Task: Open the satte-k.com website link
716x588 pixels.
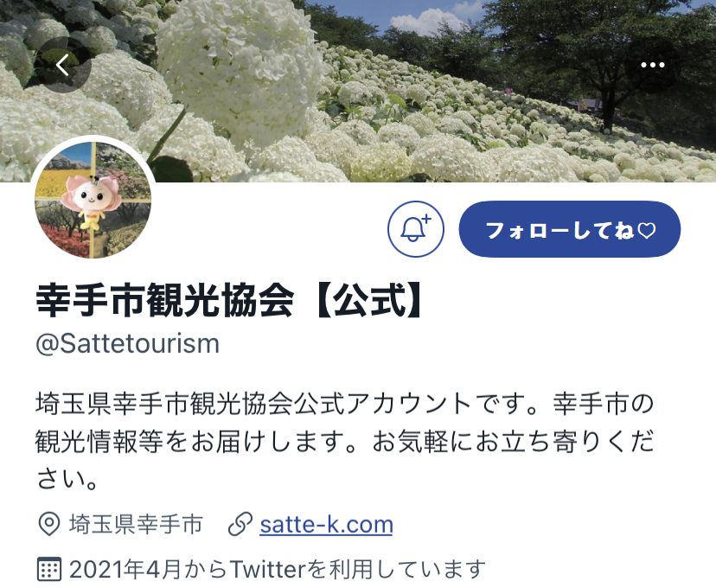Action: [326, 525]
